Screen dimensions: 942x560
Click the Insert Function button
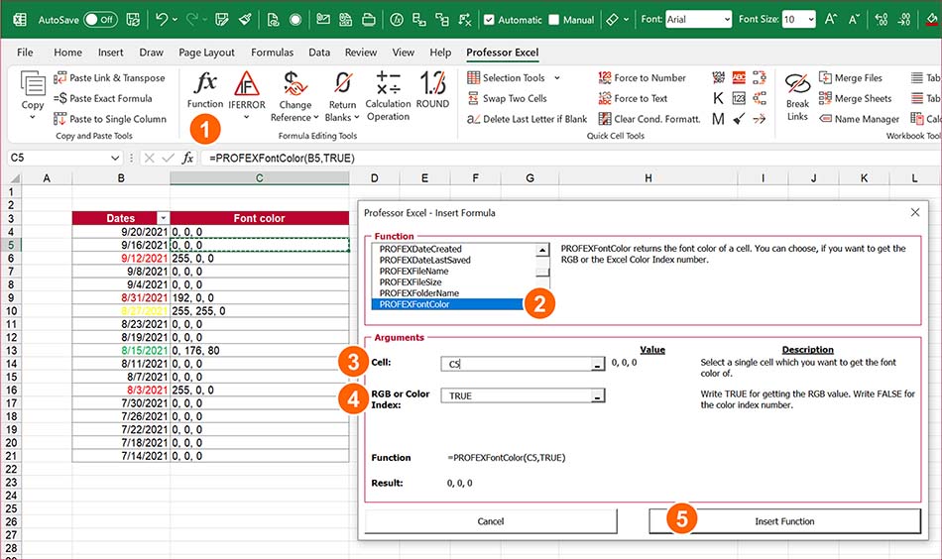coord(784,521)
